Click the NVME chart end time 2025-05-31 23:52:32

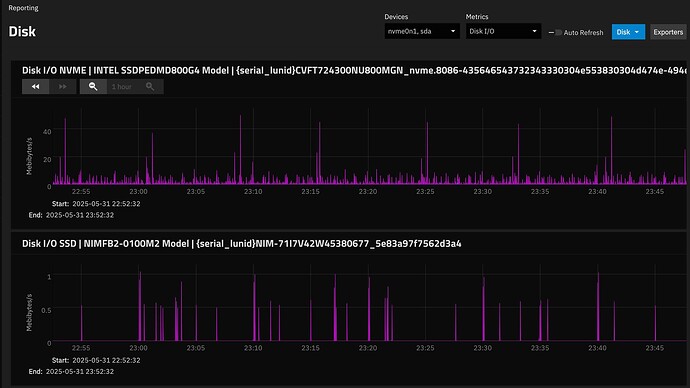click(80, 215)
